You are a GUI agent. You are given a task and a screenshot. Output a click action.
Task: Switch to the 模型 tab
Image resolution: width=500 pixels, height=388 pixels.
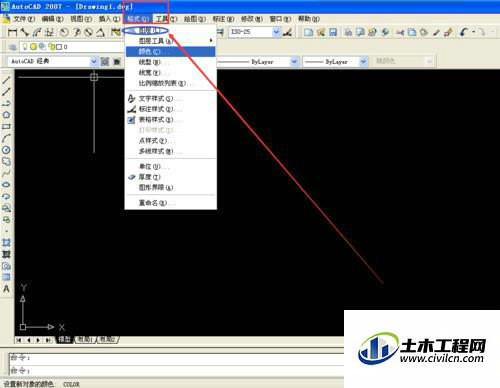[x=65, y=339]
